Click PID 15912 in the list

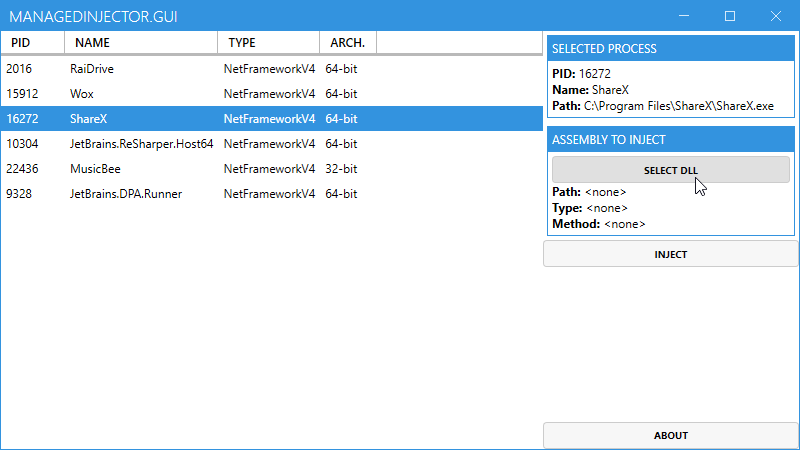click(22, 94)
